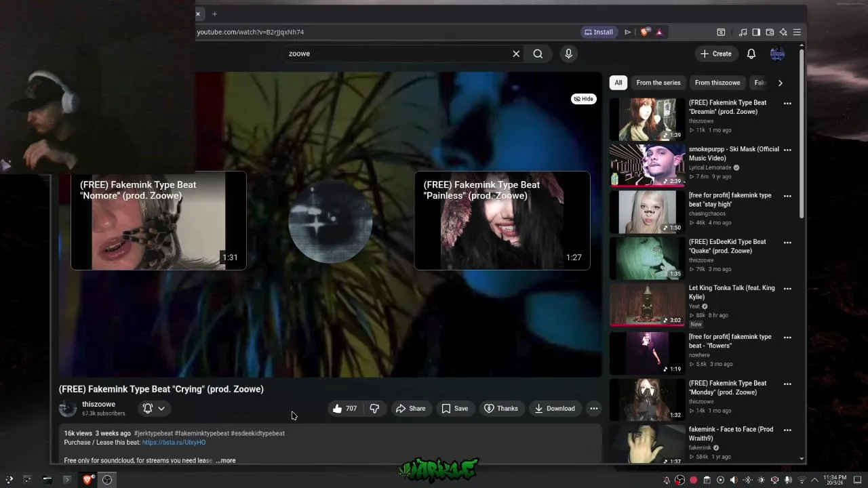Toggle the subscription notification bell
Screen dimensions: 868x488
click(x=154, y=408)
